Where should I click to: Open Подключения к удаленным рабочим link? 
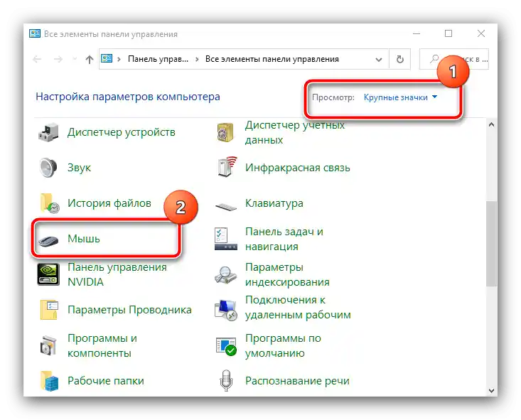click(x=298, y=307)
